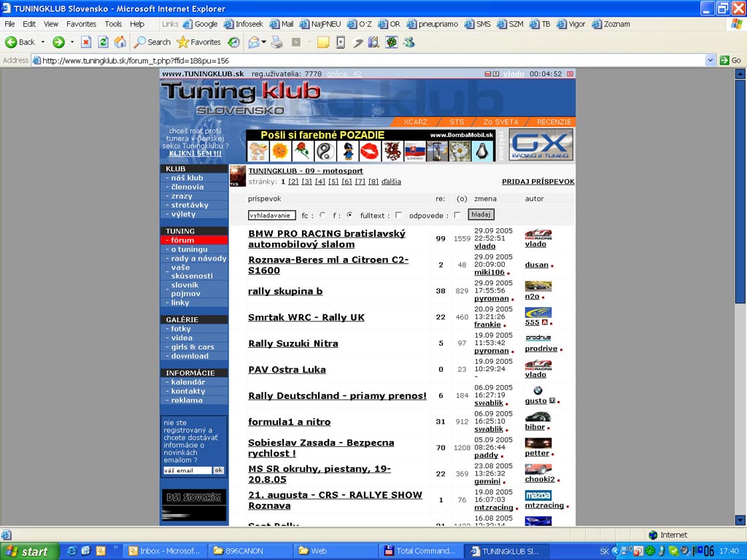Click the fórum item in the sidebar
747x560 pixels.
coord(194,240)
